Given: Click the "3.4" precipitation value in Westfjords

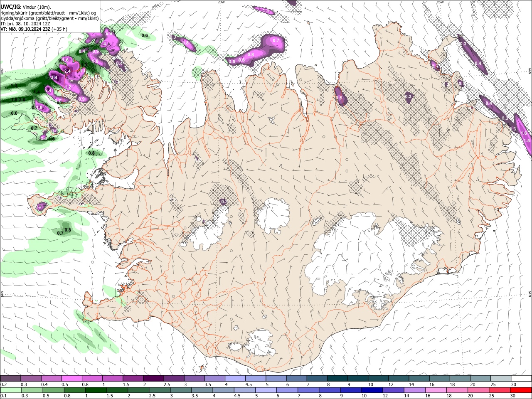Looking at the screenshot, I should coord(54,78).
